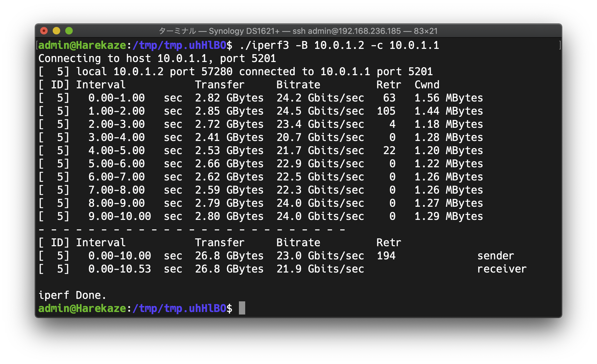Viewport: 597px width, 364px height.
Task: Click Cwnd value '1.29 MBytes'
Action: 449,216
